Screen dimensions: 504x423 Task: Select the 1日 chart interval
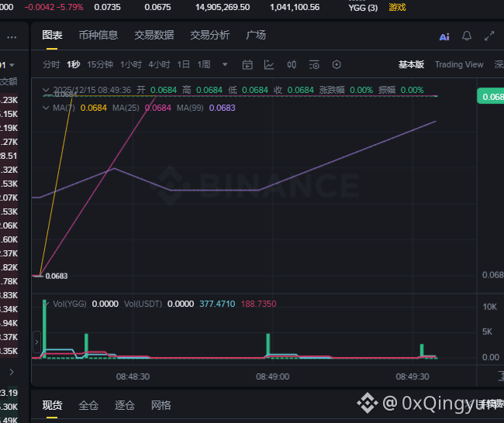184,64
